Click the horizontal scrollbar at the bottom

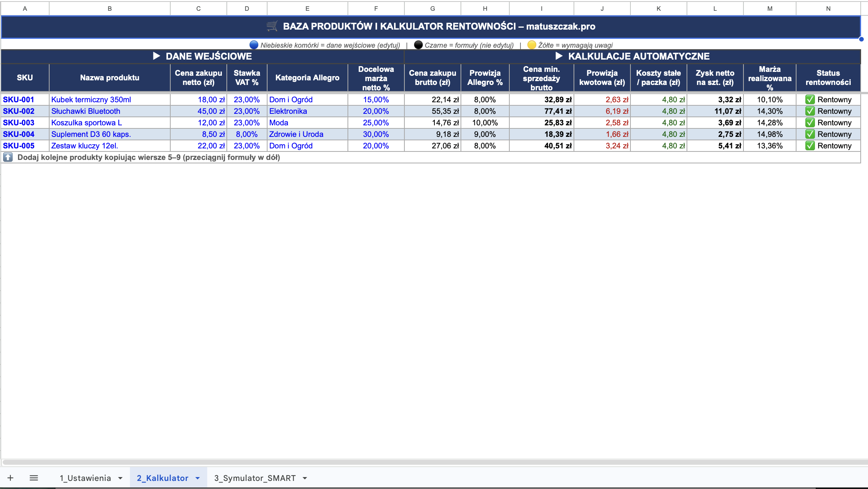(434, 462)
